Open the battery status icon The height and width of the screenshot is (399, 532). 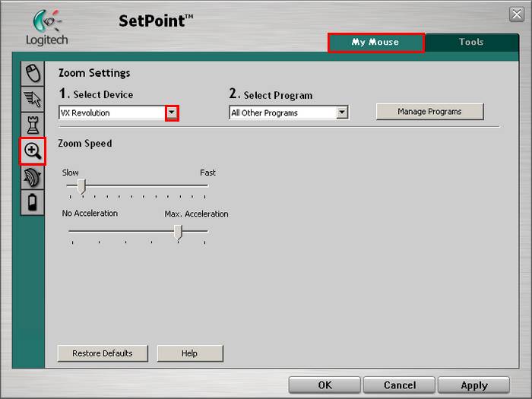[33, 203]
